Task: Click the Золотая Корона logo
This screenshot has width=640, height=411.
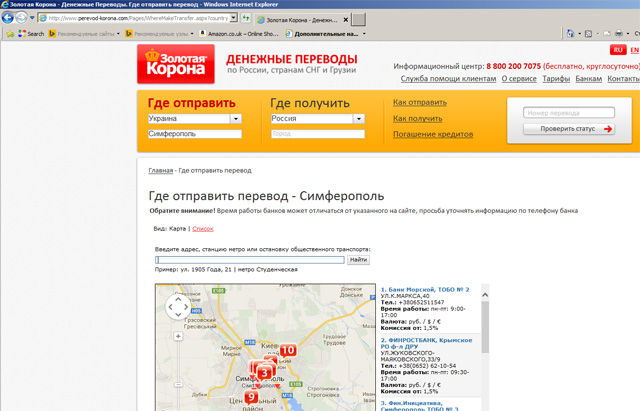Action: pos(176,64)
